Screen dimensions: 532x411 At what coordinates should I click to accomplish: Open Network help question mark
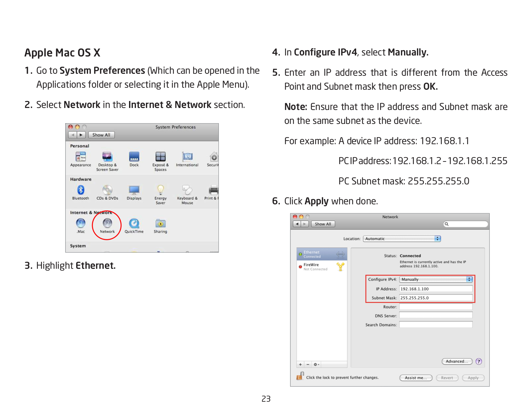point(479,361)
